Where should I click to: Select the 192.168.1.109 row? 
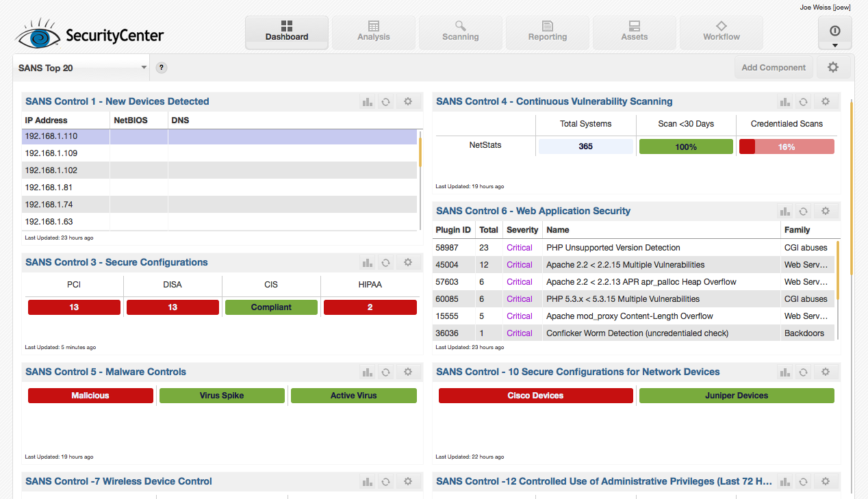coord(219,153)
